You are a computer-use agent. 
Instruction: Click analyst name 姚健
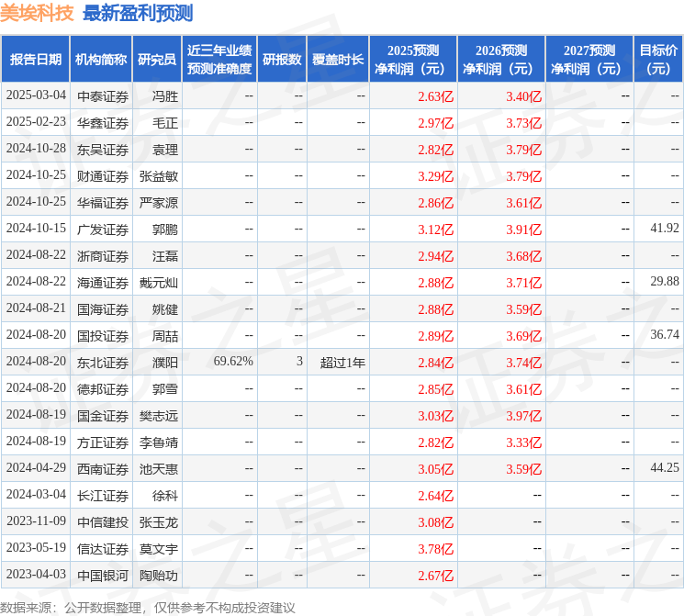[x=165, y=309]
